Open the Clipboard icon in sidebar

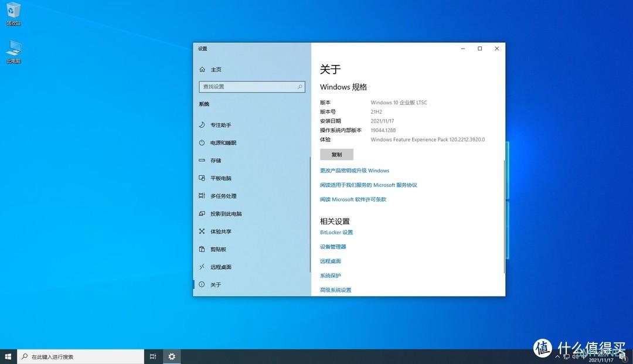[x=202, y=249]
